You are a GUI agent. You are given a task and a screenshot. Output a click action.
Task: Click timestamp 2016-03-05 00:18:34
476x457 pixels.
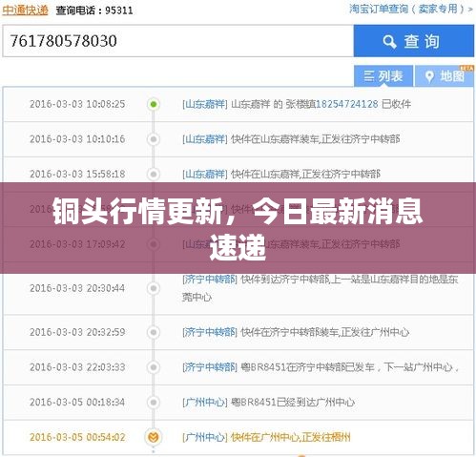77,402
